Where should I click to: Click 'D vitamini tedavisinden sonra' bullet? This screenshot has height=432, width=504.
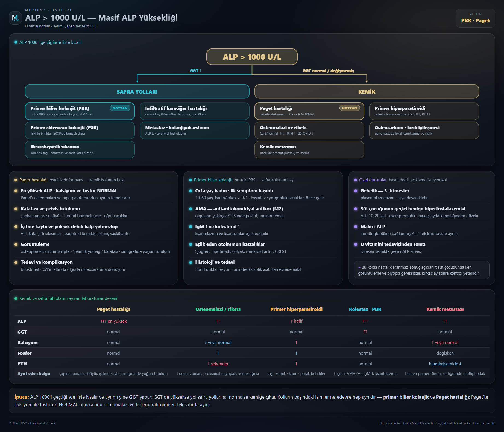[x=393, y=244]
